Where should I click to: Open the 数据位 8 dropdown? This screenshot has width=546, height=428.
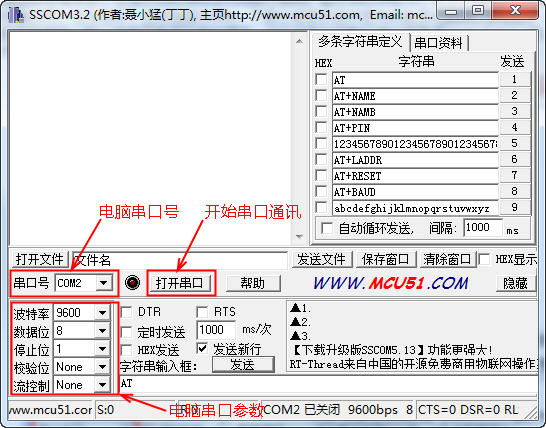tap(102, 330)
